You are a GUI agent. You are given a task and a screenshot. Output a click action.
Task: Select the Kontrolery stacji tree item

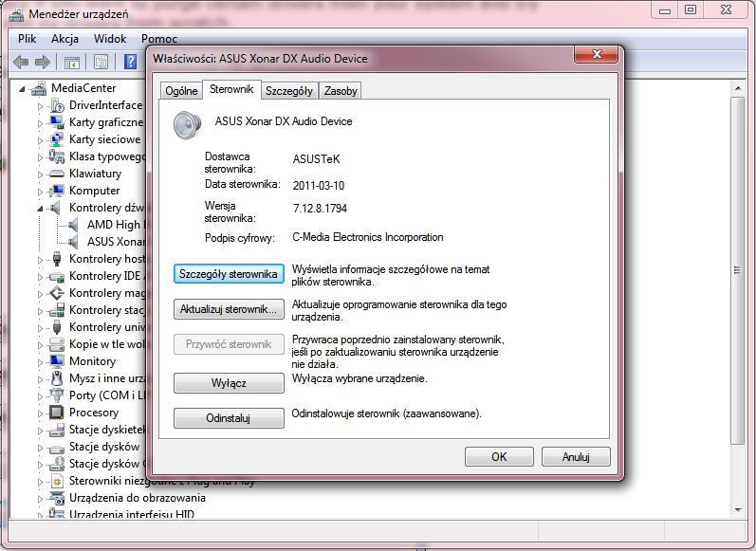pos(106,310)
